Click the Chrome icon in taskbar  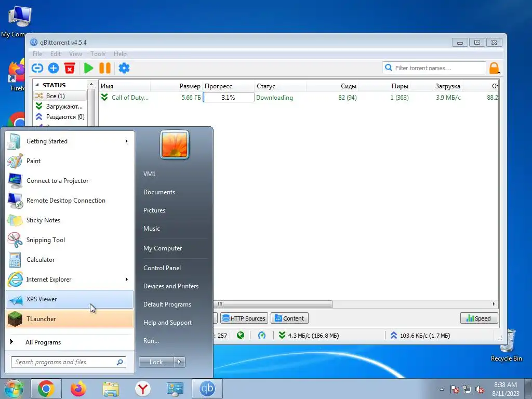coord(46,389)
